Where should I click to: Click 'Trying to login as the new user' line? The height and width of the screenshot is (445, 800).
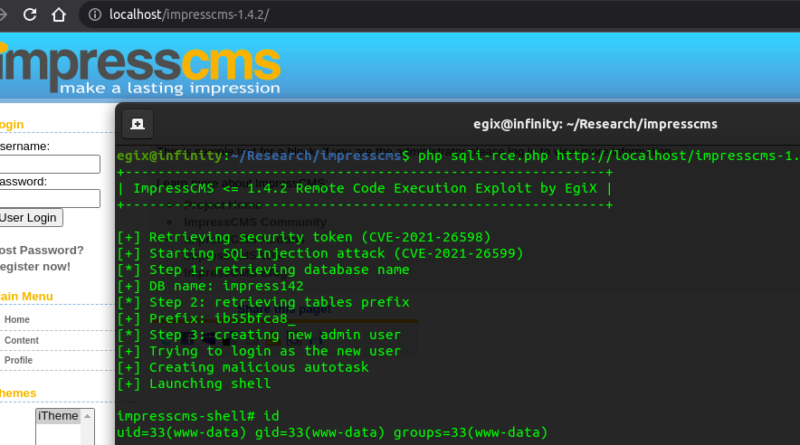click(259, 351)
